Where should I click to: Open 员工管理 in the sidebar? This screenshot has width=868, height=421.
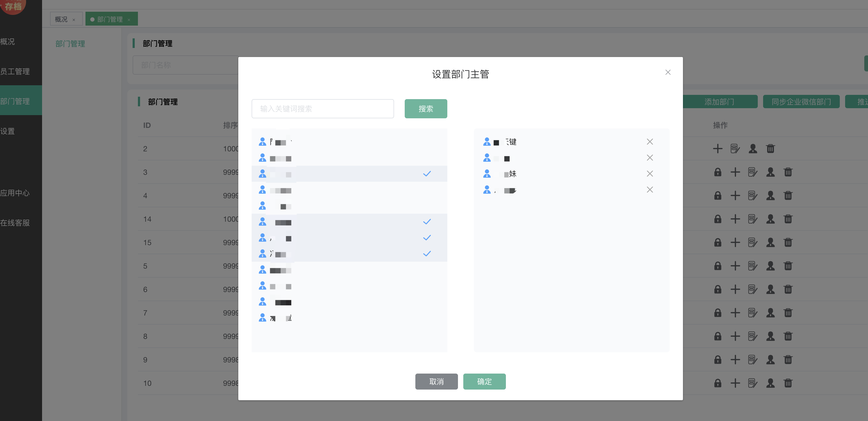tap(15, 71)
